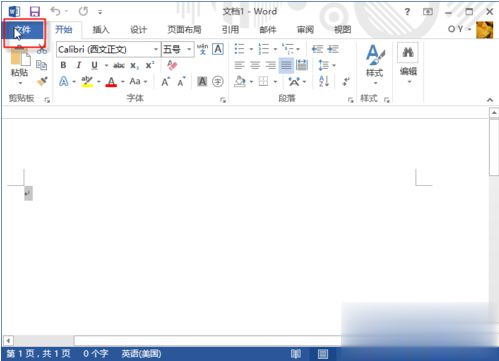Toggle Underline formatting
The image size is (499, 361).
click(94, 65)
